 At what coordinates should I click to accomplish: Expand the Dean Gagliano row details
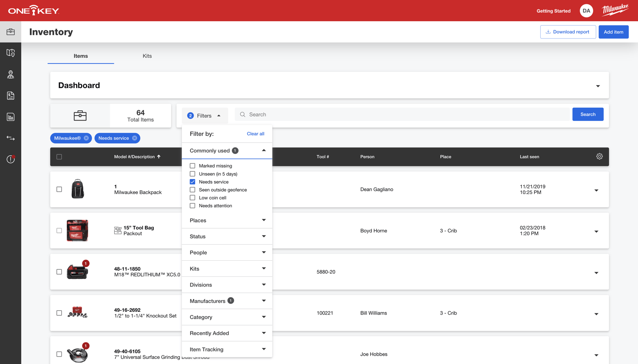coord(596,190)
